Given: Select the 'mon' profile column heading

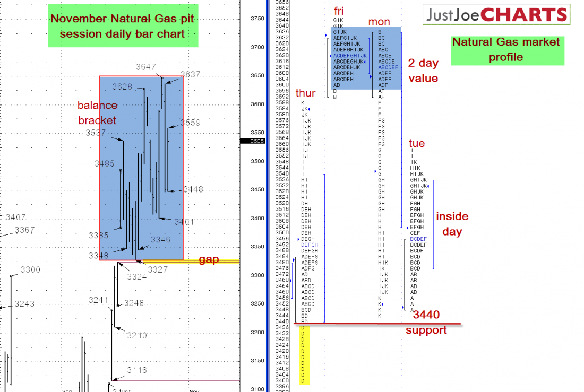Looking at the screenshot, I should (379, 22).
